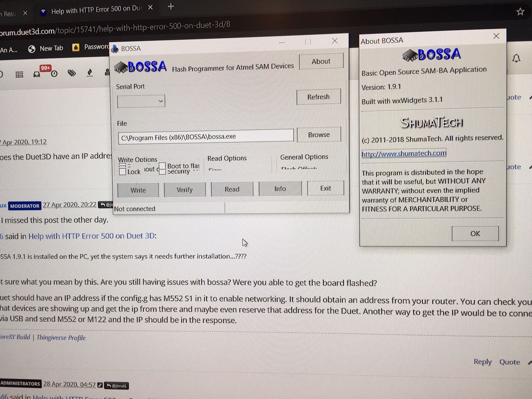Refresh the serial port list
532x399 pixels.
coord(318,97)
